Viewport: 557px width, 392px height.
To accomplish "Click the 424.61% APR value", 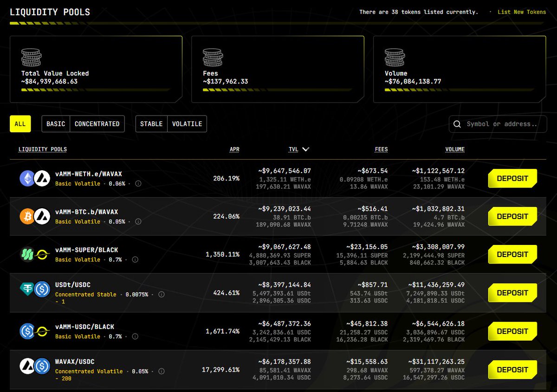I will (x=227, y=293).
